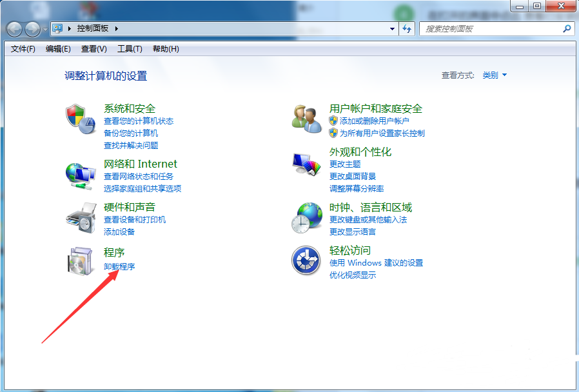Click 备份您的计算机 link
The width and height of the screenshot is (579, 392).
(x=131, y=133)
